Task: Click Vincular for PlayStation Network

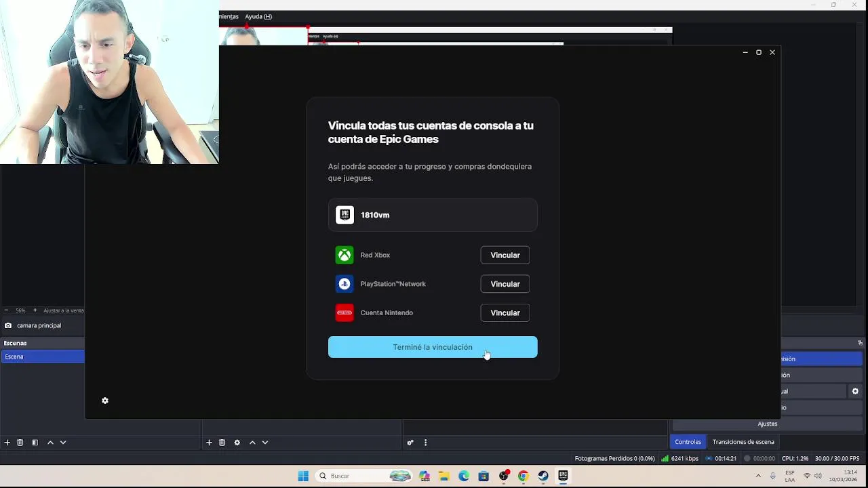Action: [505, 284]
